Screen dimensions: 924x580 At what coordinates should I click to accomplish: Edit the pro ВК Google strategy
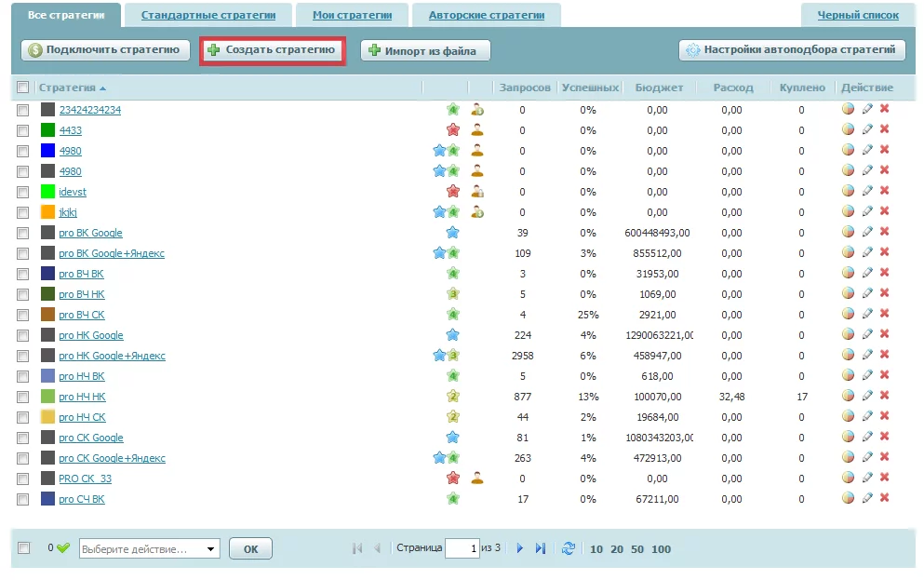point(867,232)
